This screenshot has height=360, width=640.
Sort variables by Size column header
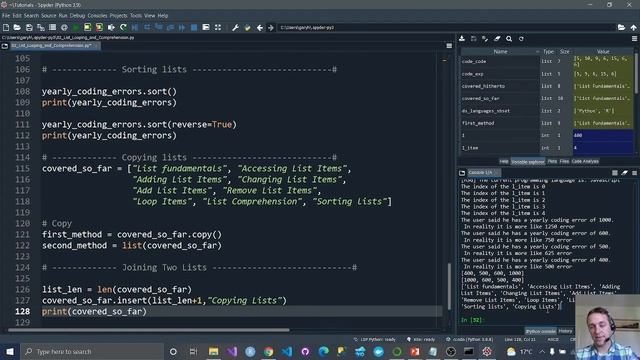(564, 51)
